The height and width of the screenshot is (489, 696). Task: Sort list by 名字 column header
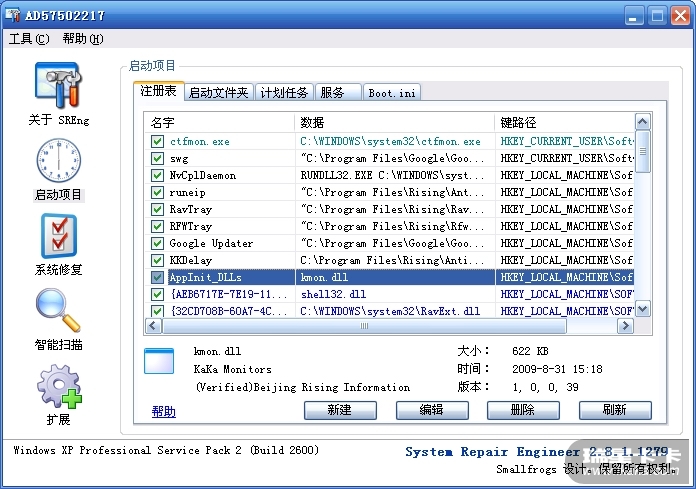tap(219, 122)
